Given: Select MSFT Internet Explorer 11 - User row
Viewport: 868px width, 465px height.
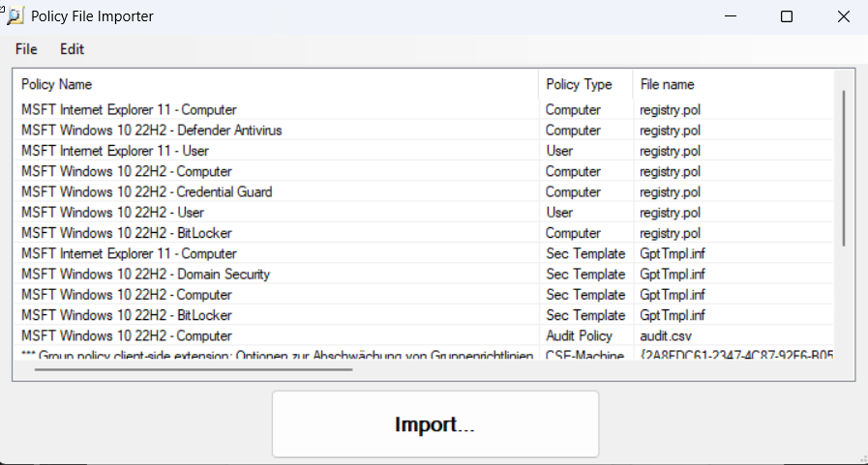Looking at the screenshot, I should tap(424, 151).
